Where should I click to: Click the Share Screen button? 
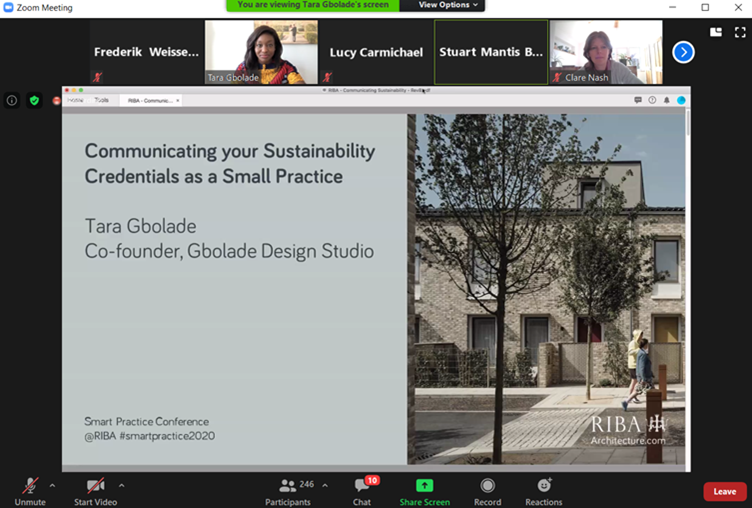[x=424, y=491]
